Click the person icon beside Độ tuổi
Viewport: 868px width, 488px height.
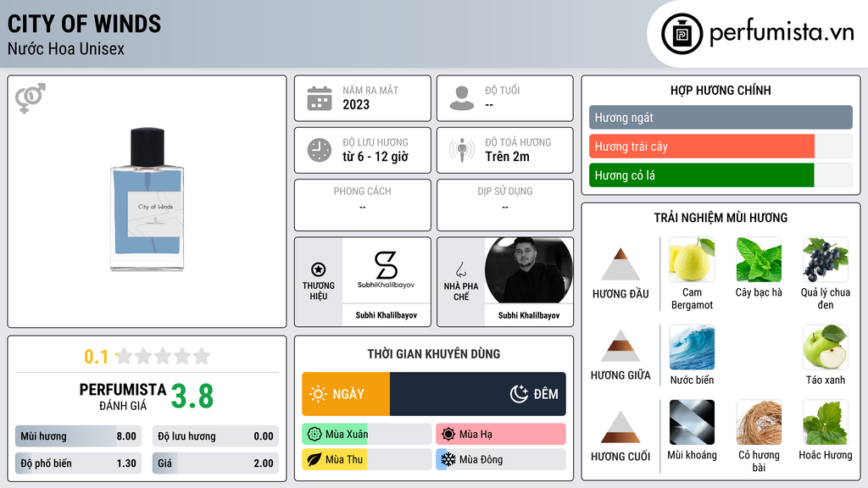(462, 98)
